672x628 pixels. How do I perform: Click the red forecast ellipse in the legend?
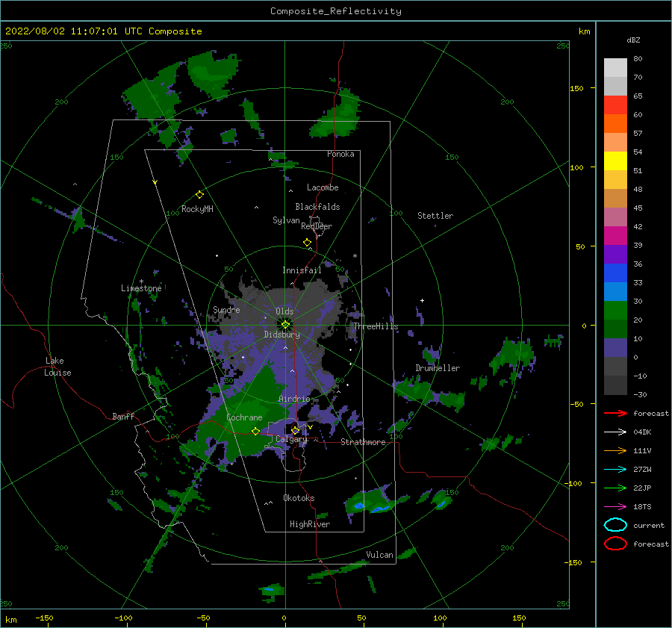[615, 544]
